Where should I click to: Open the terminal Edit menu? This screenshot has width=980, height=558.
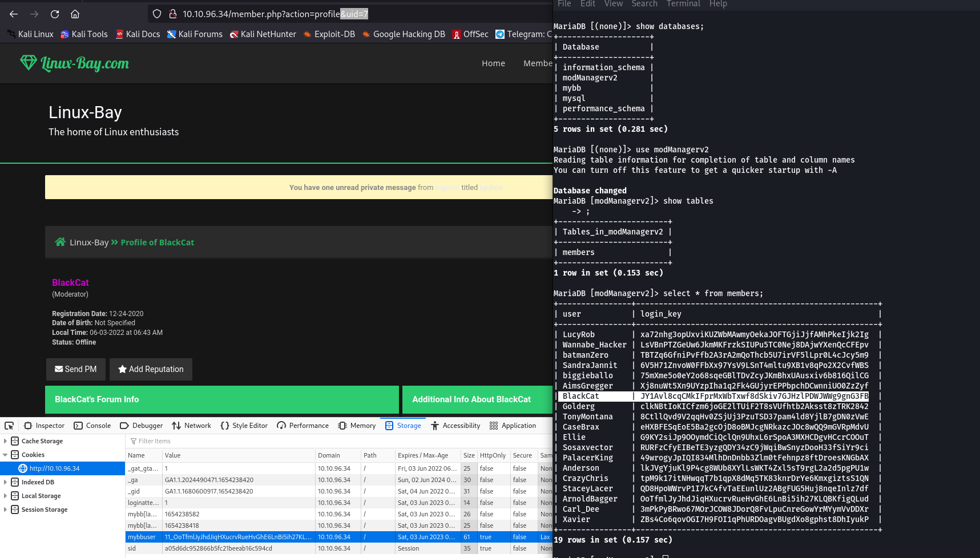(x=587, y=4)
